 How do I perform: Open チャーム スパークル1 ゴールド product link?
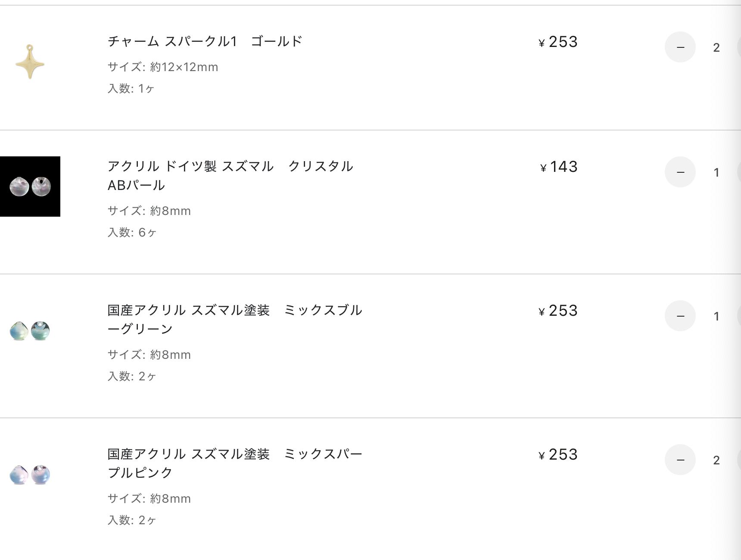tap(205, 41)
